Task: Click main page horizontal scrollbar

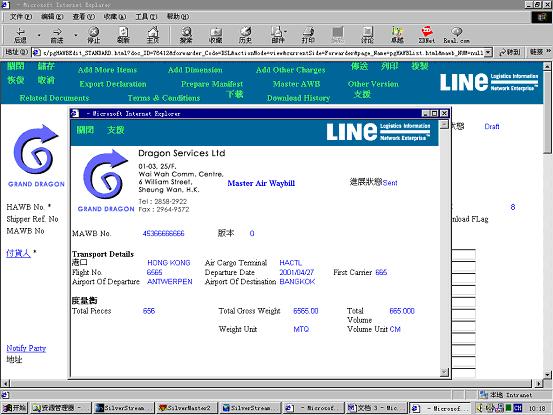Action: click(x=270, y=383)
